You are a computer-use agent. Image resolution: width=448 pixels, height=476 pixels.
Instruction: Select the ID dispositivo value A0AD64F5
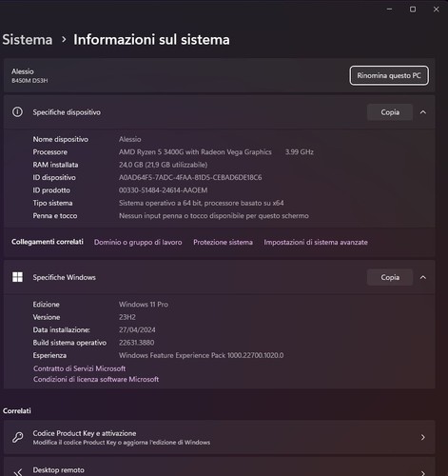[x=190, y=177]
